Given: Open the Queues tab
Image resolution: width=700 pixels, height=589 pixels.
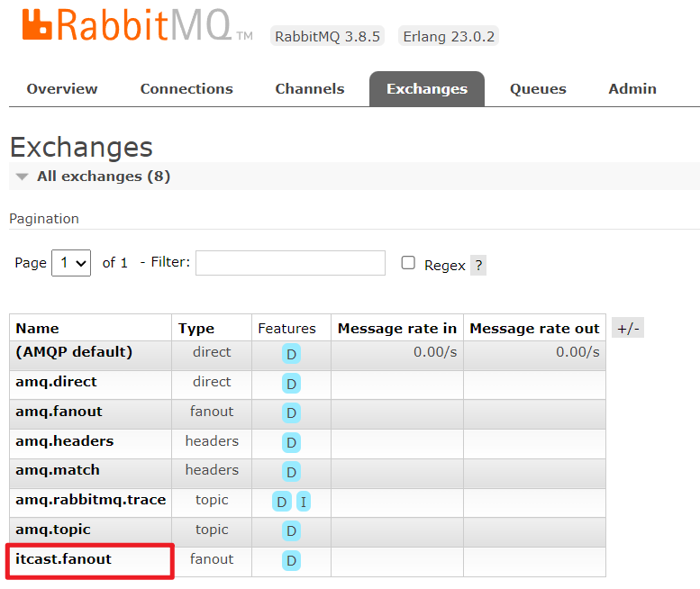Looking at the screenshot, I should tap(538, 89).
